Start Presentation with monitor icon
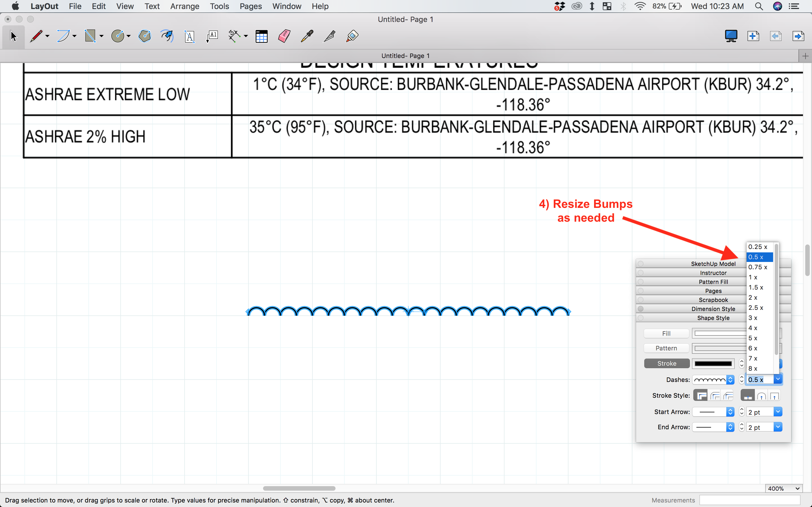 [731, 36]
